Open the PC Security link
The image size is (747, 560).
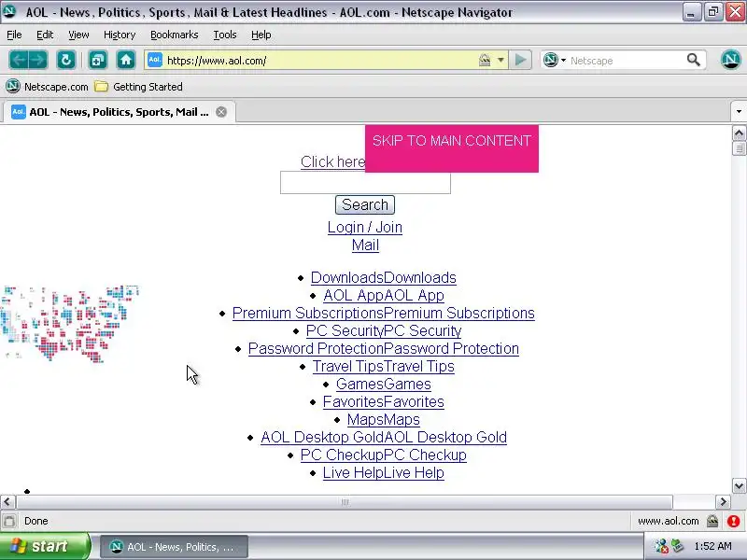click(384, 330)
